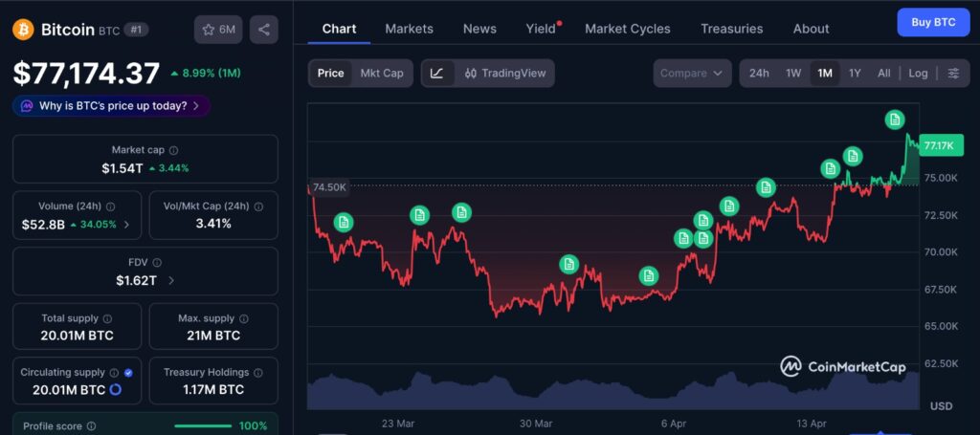This screenshot has width=980, height=435.
Task: Expand Volume (24h) details chevron
Action: pyautogui.click(x=127, y=225)
